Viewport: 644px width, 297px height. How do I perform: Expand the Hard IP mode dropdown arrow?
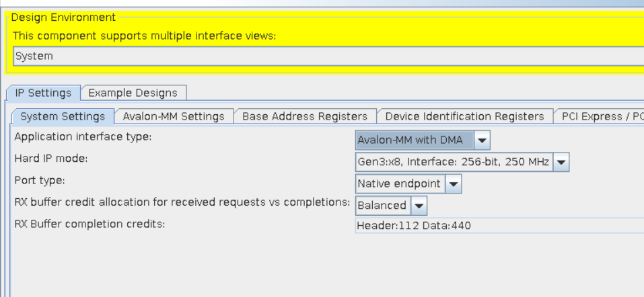(562, 161)
